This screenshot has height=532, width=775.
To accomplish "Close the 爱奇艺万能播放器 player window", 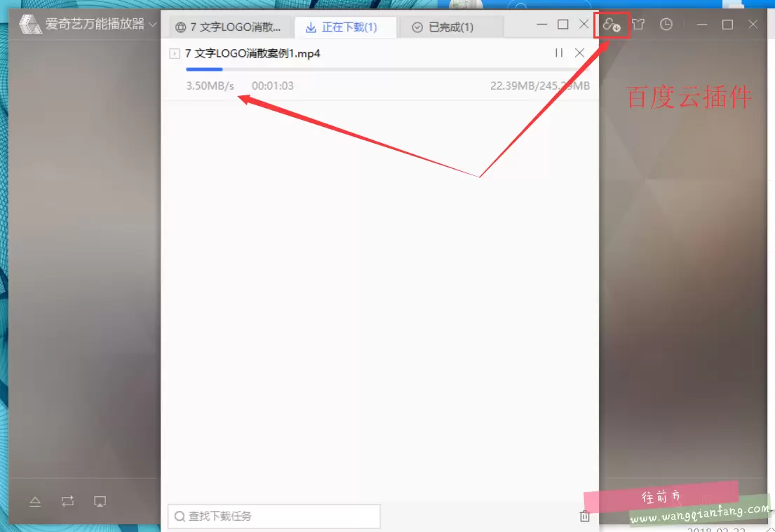I will [x=753, y=25].
